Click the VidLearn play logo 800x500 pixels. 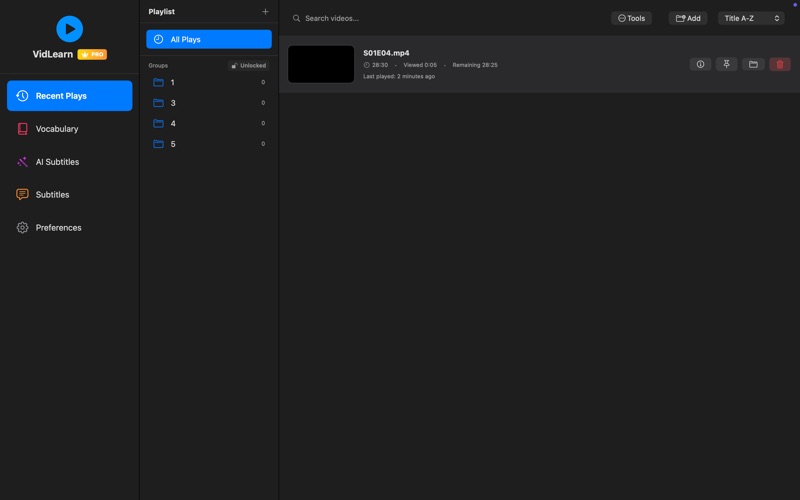(x=69, y=29)
